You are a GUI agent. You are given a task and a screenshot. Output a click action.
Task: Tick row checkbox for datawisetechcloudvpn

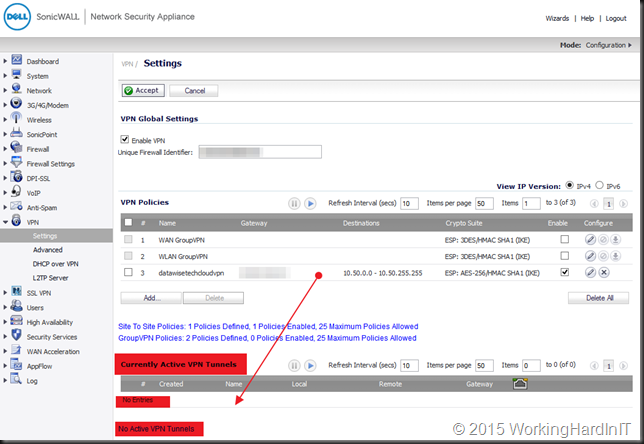(x=128, y=272)
